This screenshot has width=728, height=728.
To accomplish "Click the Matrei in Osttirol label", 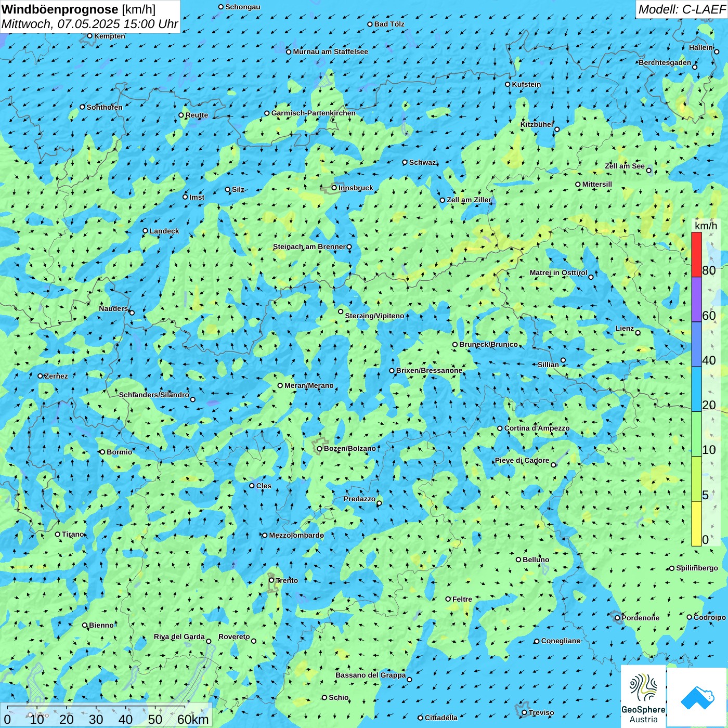I will pyautogui.click(x=558, y=272).
